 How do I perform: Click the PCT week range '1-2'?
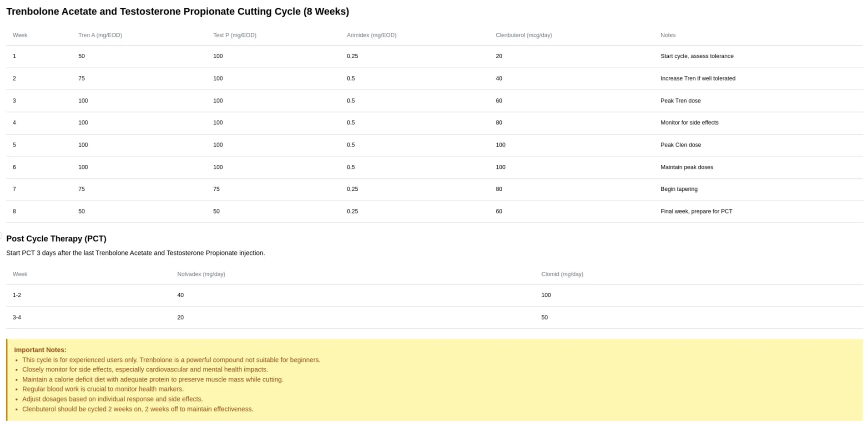(x=17, y=295)
